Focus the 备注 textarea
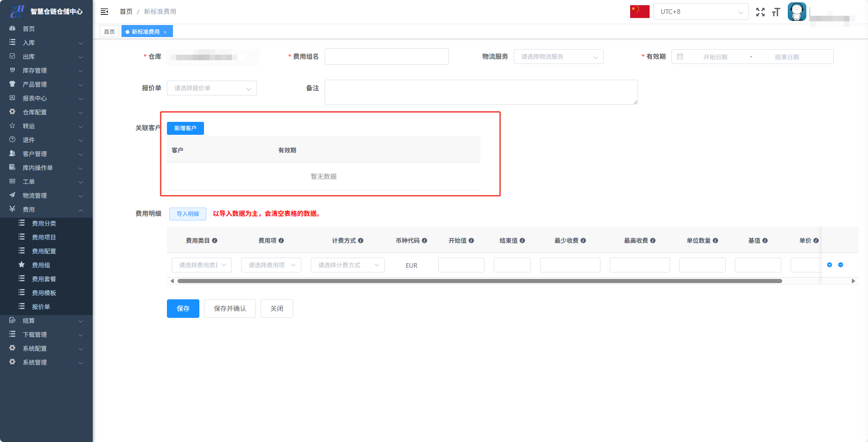This screenshot has width=868, height=442. [481, 92]
